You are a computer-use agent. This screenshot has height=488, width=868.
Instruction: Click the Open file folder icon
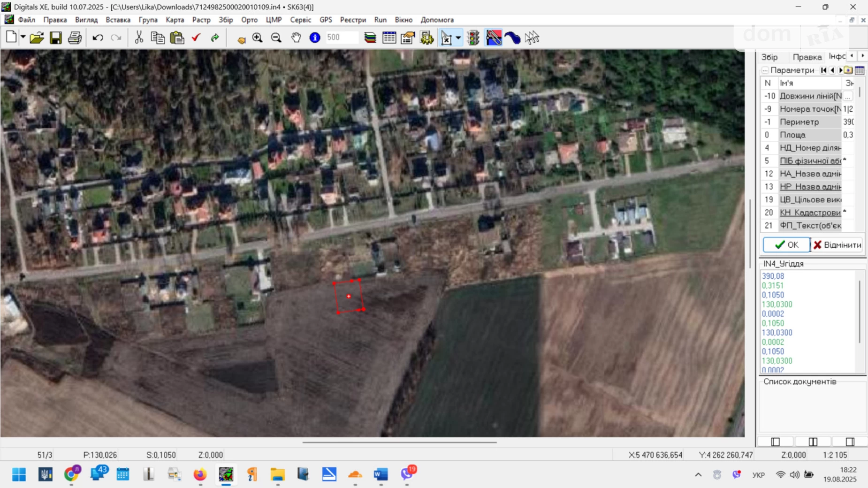click(x=37, y=38)
